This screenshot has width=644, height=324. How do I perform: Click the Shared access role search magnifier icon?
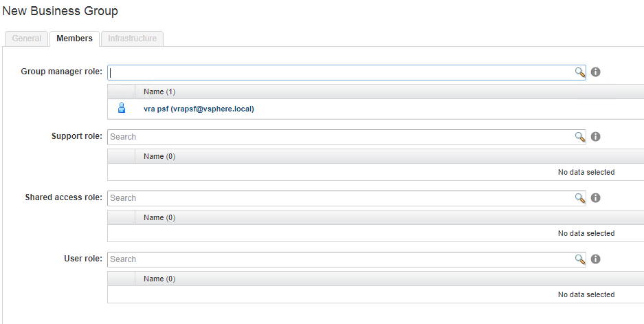[580, 198]
